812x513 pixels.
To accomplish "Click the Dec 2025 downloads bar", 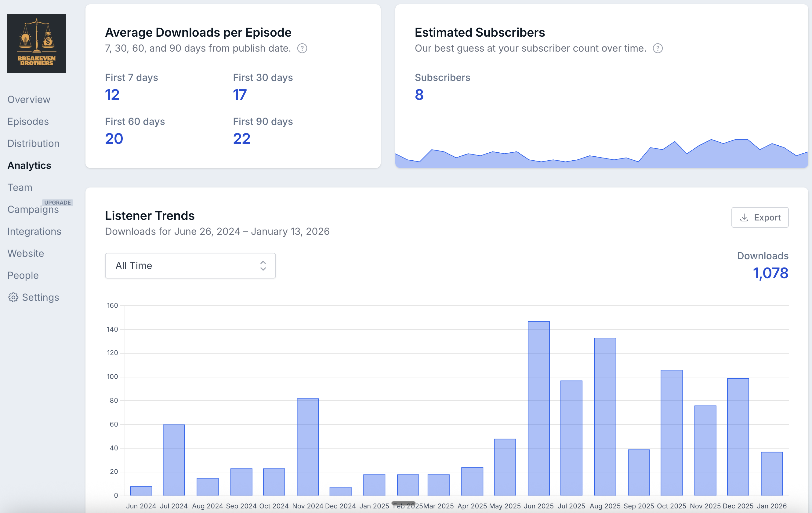I will click(738, 437).
